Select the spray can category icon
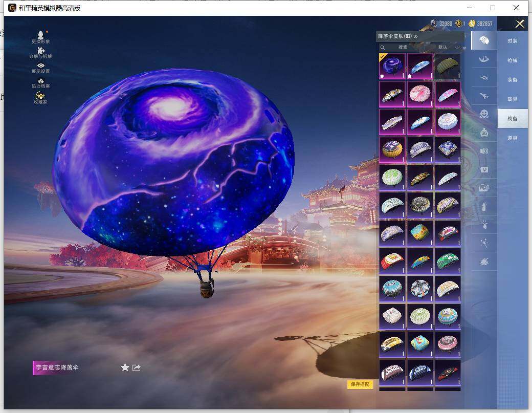This screenshot has width=532, height=413. click(484, 206)
